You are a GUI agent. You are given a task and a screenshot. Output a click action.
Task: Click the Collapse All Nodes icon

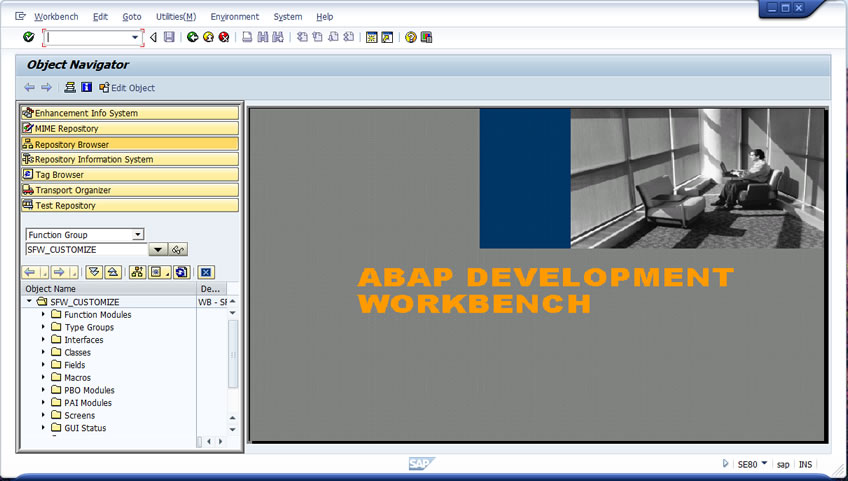pyautogui.click(x=112, y=272)
